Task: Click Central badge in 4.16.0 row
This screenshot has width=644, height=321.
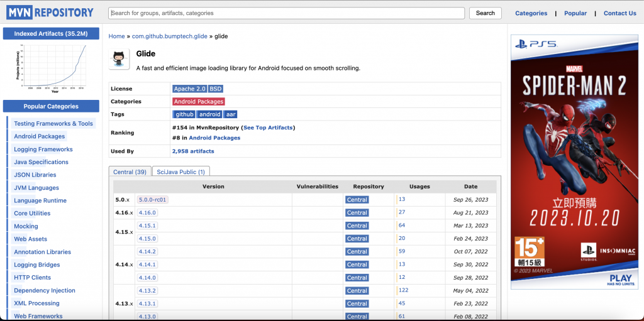Action: pos(357,212)
